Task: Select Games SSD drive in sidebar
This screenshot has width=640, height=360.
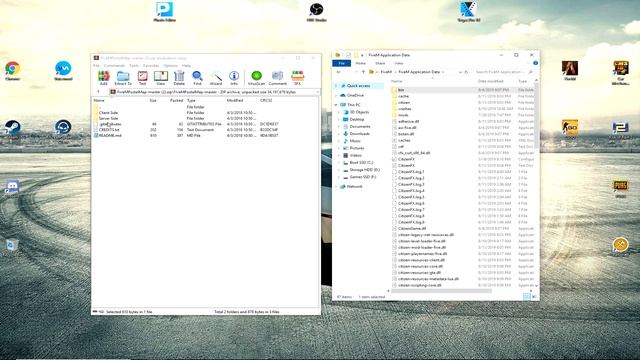Action: pos(363,177)
